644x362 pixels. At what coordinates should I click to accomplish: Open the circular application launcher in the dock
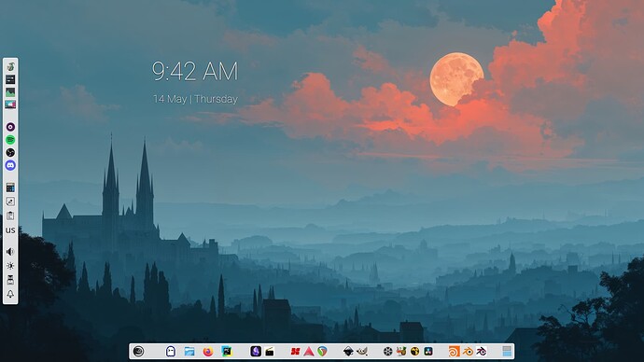[139, 352]
